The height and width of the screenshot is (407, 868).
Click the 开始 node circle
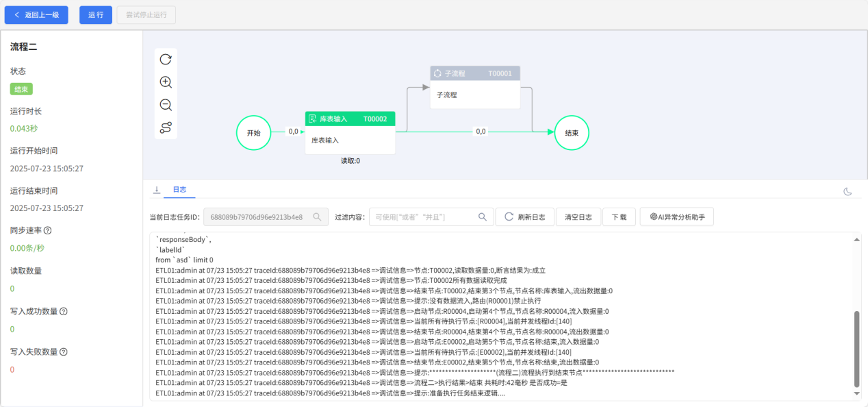(254, 133)
